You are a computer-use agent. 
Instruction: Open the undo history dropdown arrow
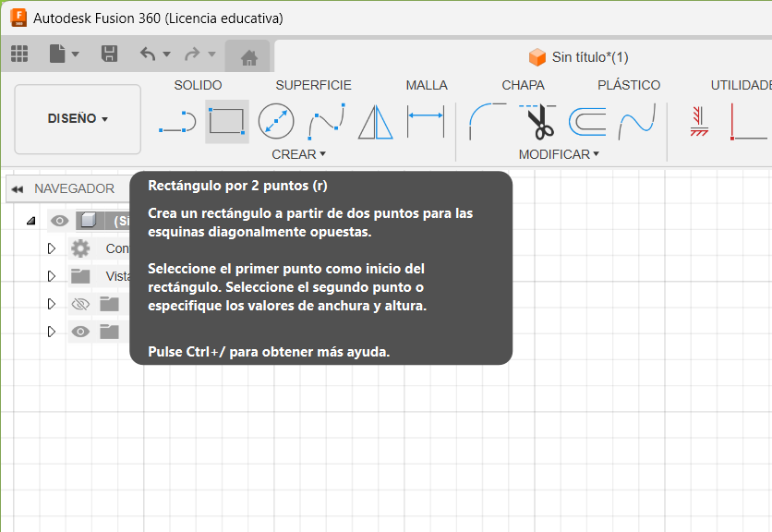tap(166, 54)
